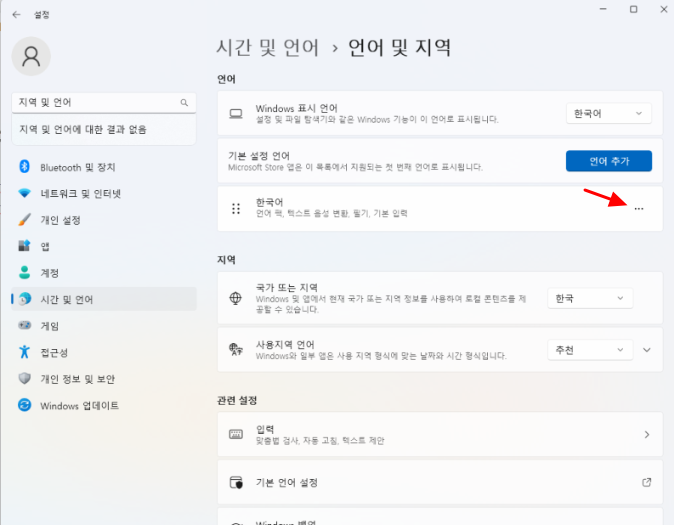Image resolution: width=674 pixels, height=525 pixels.
Task: Minimize the settings window
Action: click(603, 9)
